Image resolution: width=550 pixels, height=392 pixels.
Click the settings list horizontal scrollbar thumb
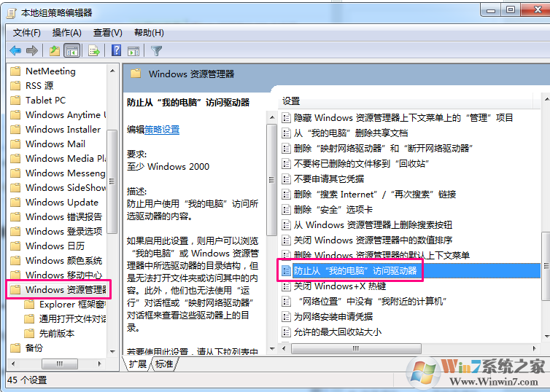356,348
